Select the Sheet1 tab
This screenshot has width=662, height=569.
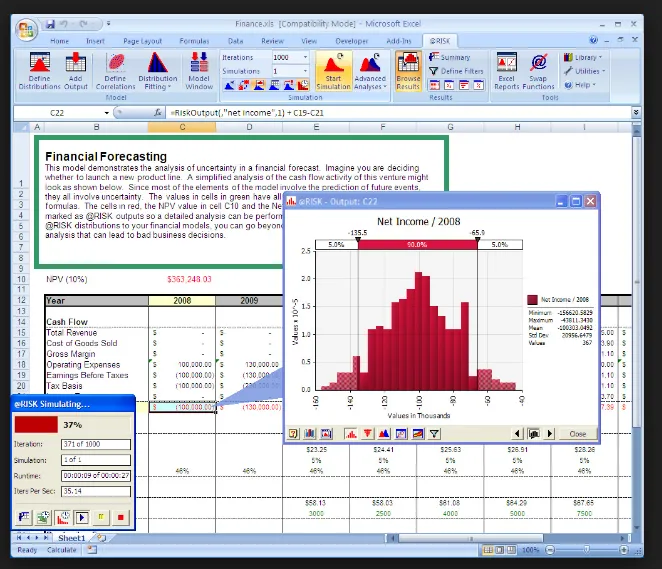(71, 538)
